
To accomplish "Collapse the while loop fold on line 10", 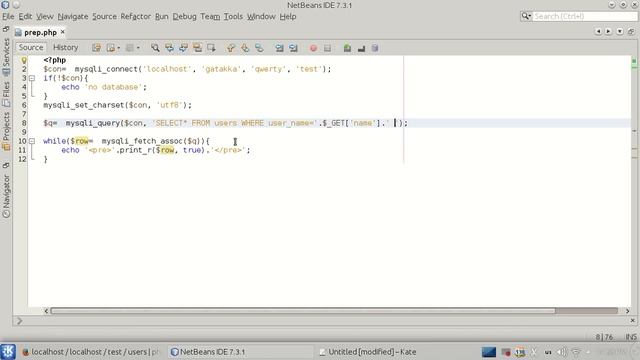I will pos(32,141).
